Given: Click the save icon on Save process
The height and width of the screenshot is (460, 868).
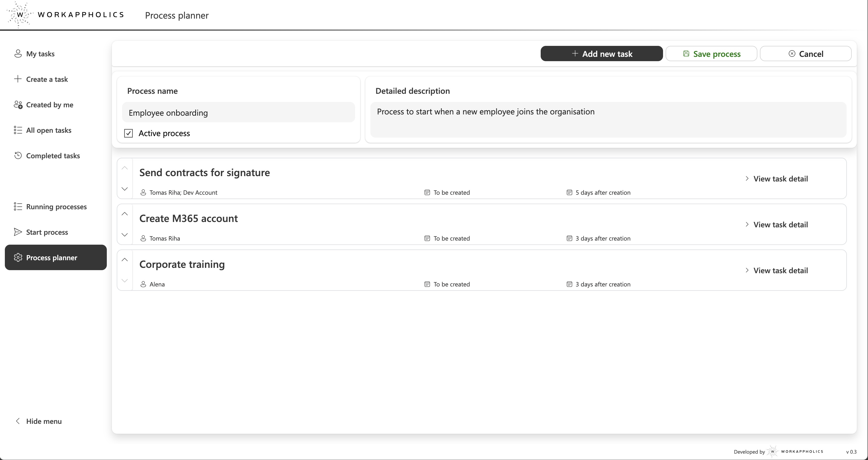Looking at the screenshot, I should click(687, 54).
